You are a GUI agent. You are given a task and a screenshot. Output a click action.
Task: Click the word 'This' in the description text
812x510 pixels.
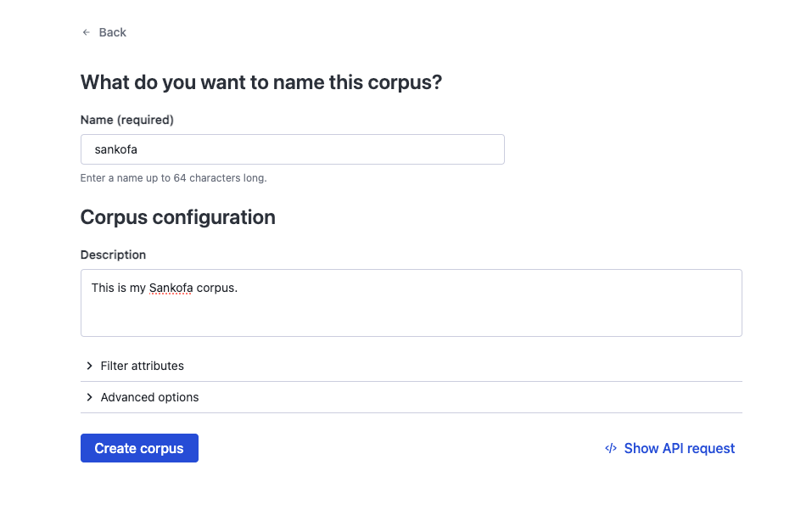[x=103, y=288]
